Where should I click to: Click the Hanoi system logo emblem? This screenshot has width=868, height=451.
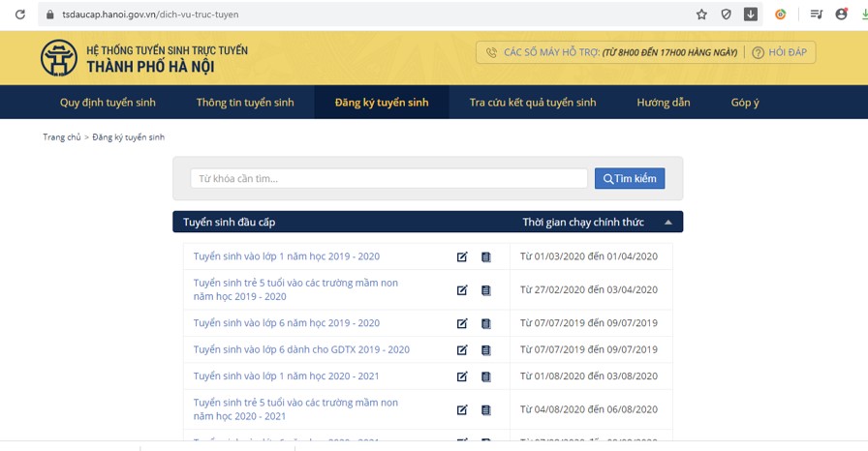(x=59, y=58)
